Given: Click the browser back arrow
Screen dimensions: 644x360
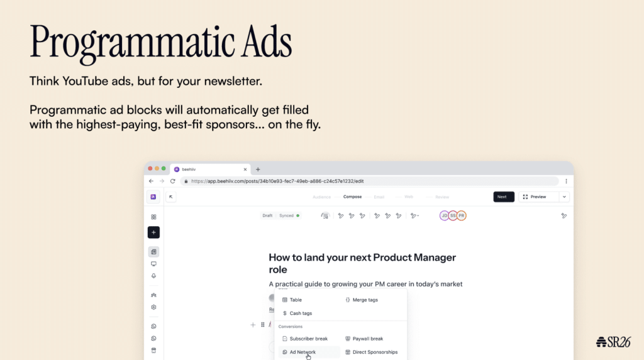Looking at the screenshot, I should [151, 181].
